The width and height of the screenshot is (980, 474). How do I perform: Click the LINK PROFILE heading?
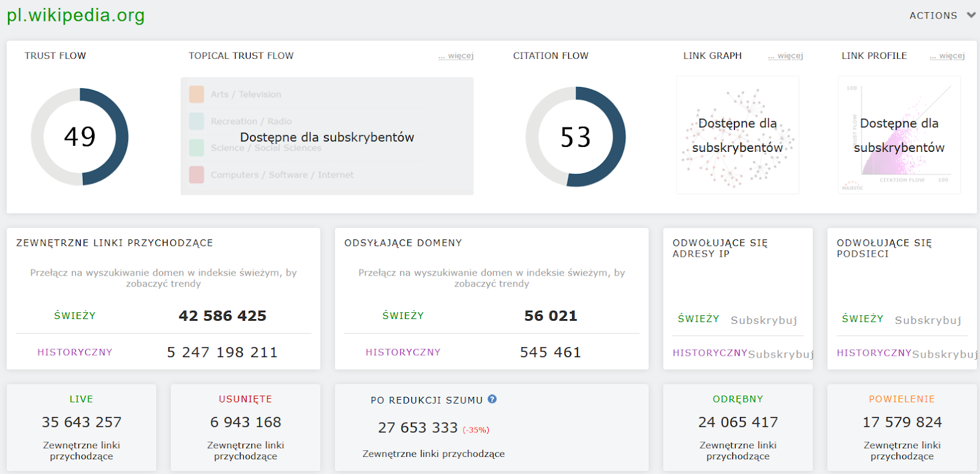874,56
